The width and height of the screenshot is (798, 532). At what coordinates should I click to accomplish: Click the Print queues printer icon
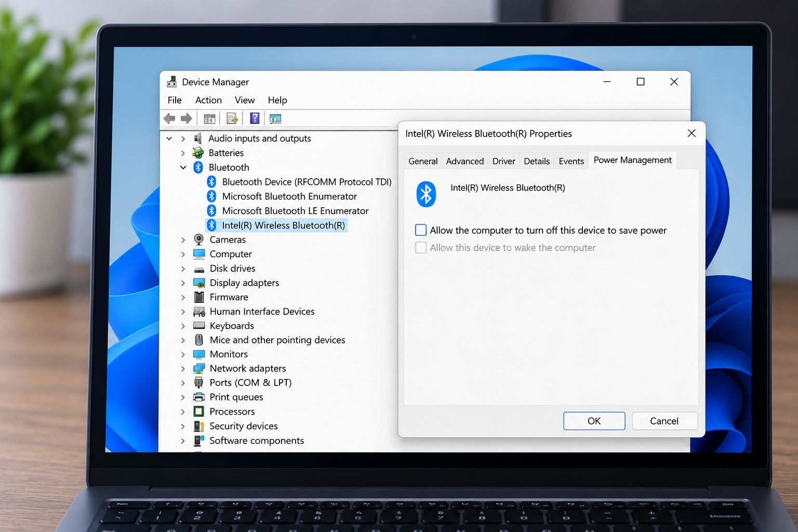(198, 397)
